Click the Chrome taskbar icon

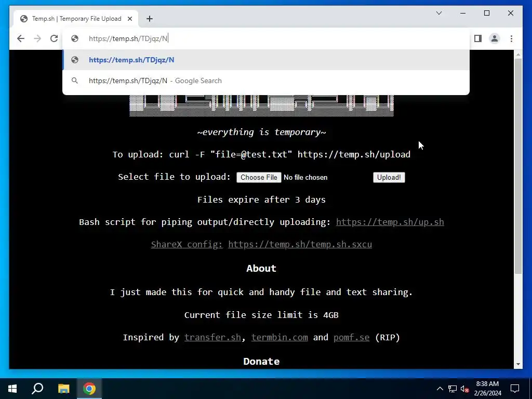[89, 389]
